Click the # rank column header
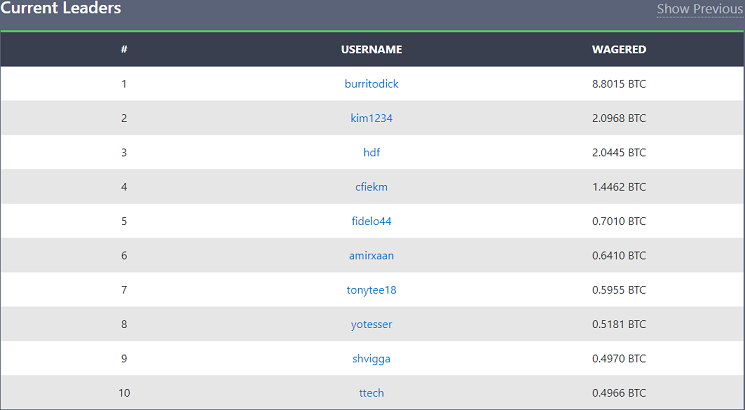 click(x=124, y=49)
